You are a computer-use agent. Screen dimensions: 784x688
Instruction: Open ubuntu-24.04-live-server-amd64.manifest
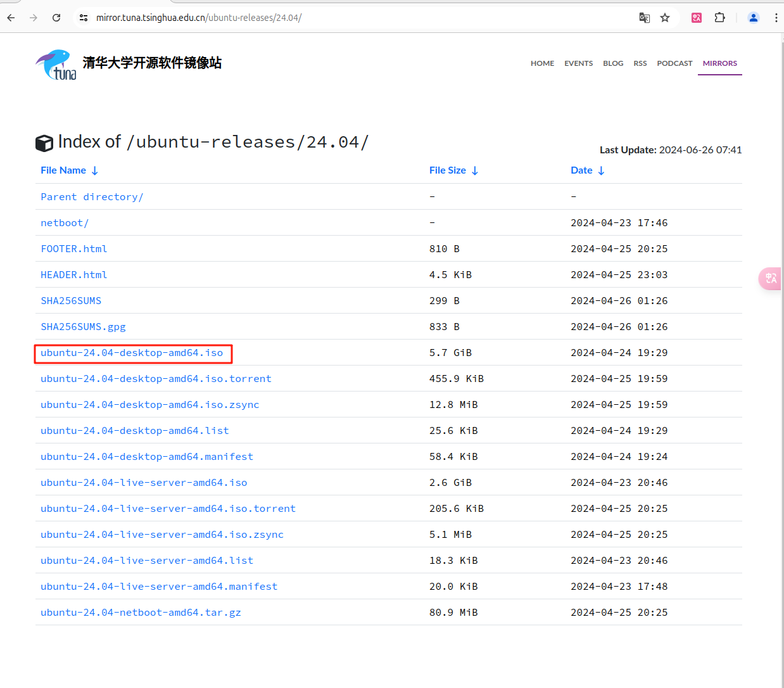tap(159, 587)
